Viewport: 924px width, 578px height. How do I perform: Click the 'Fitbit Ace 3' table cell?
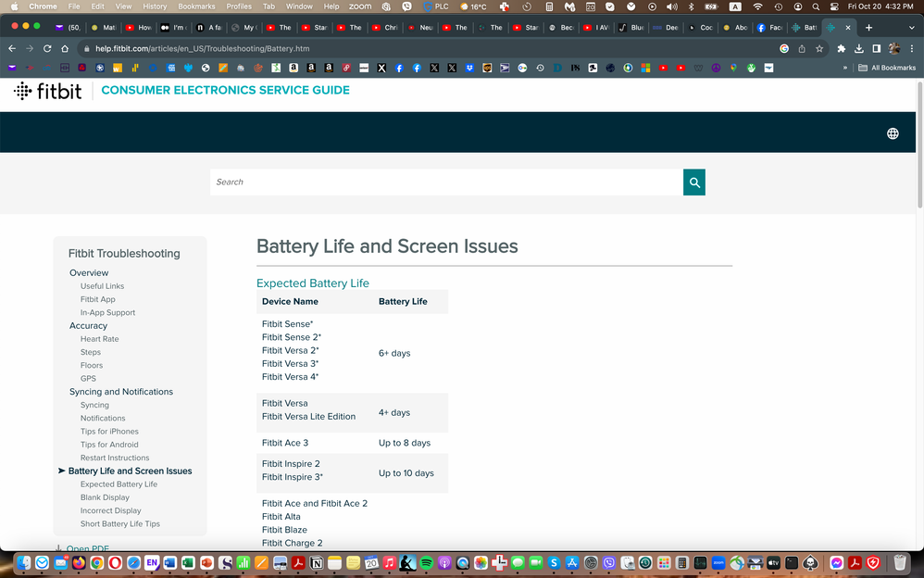click(x=284, y=443)
